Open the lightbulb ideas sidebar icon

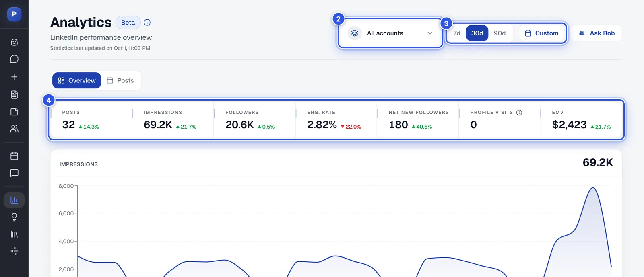14,217
